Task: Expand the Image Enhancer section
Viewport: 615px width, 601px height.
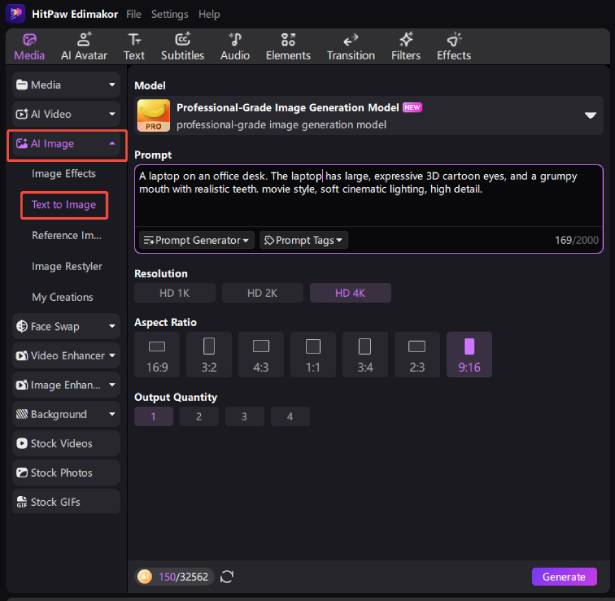Action: [x=66, y=385]
